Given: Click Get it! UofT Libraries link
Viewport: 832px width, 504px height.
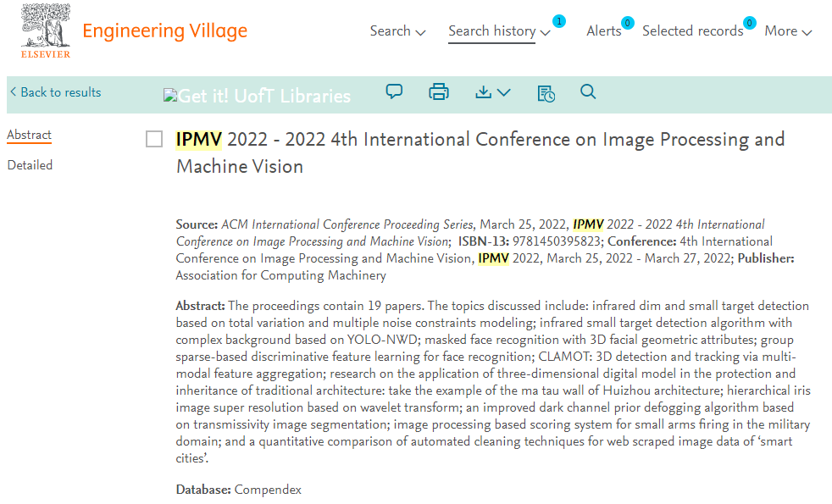Looking at the screenshot, I should coord(258,96).
